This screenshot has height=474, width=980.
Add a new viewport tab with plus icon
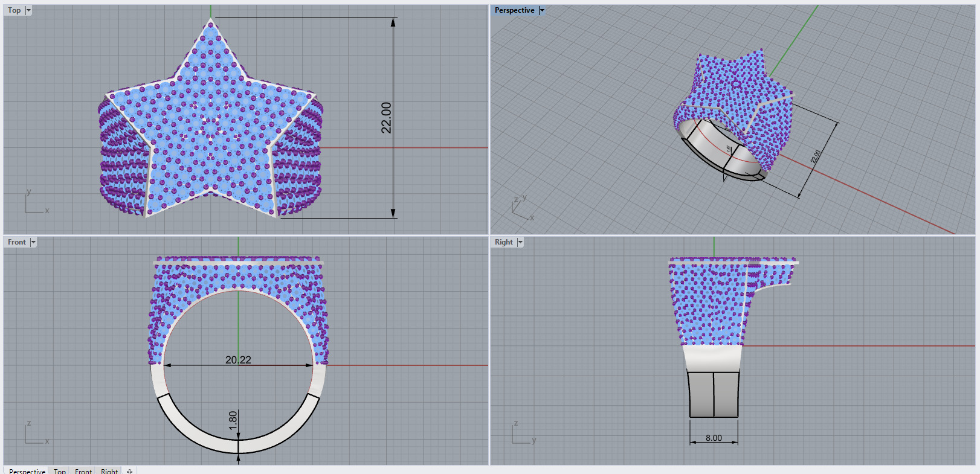coord(129,471)
